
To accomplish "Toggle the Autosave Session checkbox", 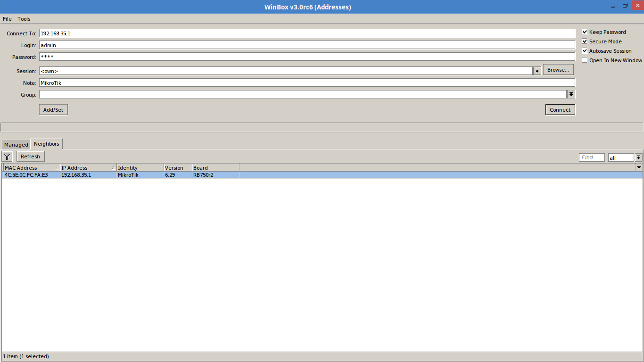I will [x=585, y=51].
